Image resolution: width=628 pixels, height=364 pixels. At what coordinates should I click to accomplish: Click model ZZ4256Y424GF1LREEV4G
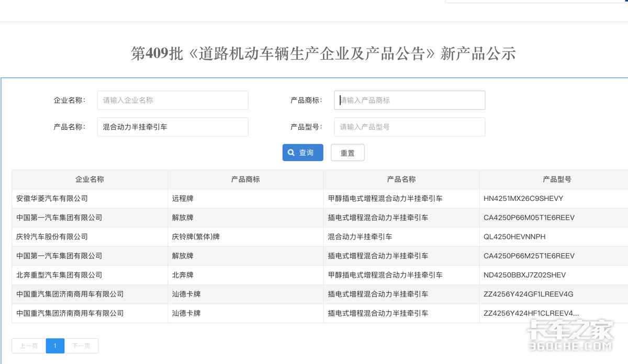[529, 294]
